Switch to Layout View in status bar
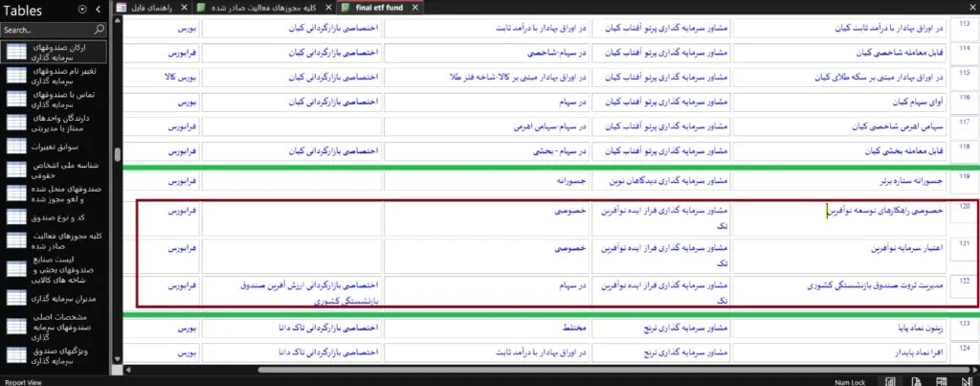980x386 pixels. [942, 381]
